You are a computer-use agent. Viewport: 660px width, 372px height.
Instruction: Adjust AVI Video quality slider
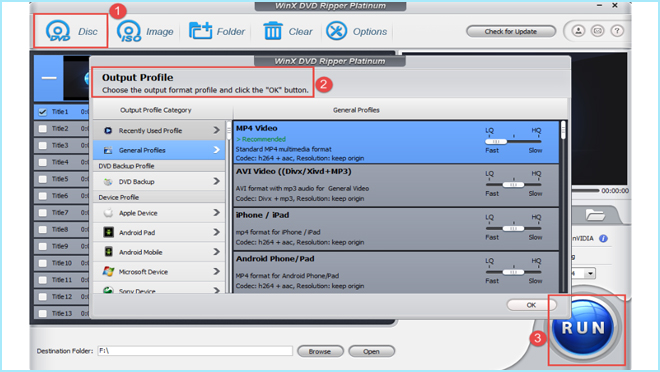coord(513,185)
